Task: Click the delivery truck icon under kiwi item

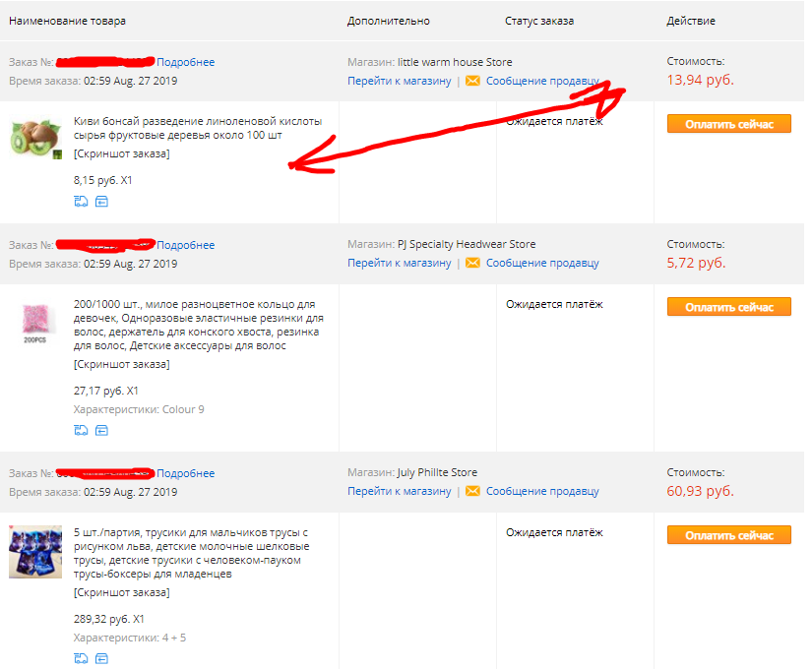Action: coord(81,202)
